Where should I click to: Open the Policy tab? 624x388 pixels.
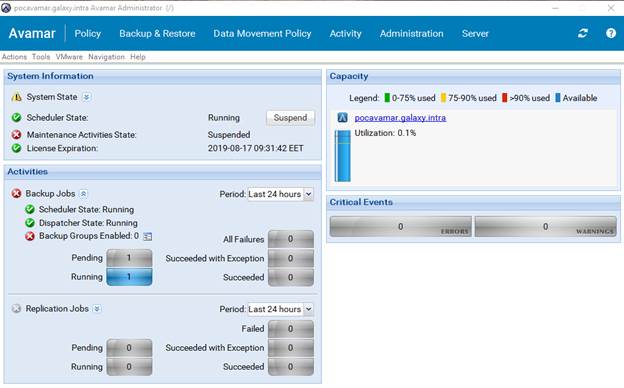pos(88,33)
